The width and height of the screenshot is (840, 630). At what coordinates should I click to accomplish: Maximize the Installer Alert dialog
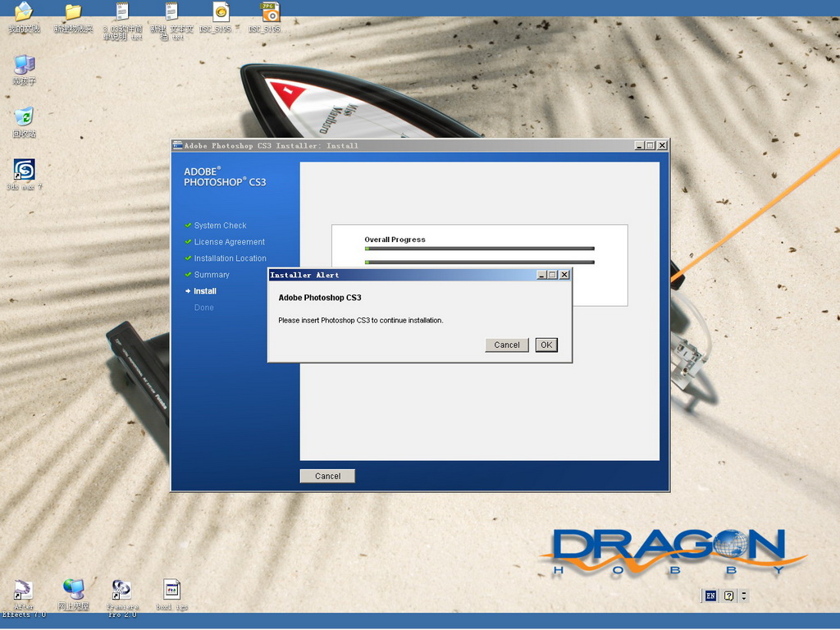552,275
